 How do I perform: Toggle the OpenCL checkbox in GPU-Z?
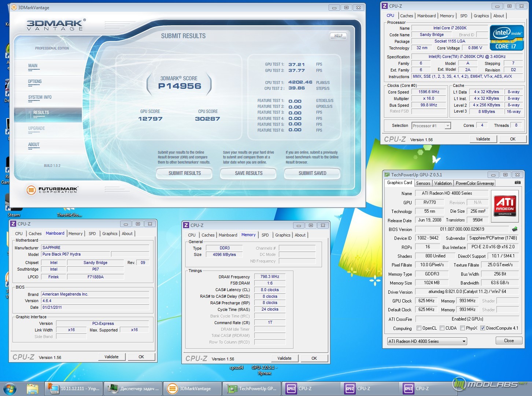[419, 328]
